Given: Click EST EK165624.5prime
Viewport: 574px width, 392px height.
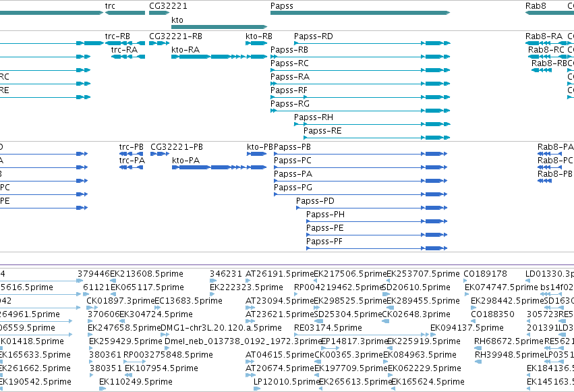Looking at the screenshot, I should [393, 389].
